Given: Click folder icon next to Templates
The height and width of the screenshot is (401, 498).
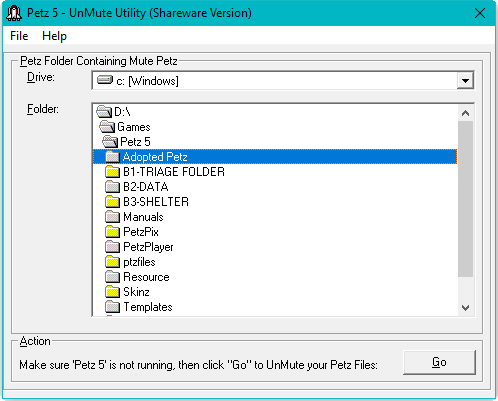Looking at the screenshot, I should click(112, 307).
